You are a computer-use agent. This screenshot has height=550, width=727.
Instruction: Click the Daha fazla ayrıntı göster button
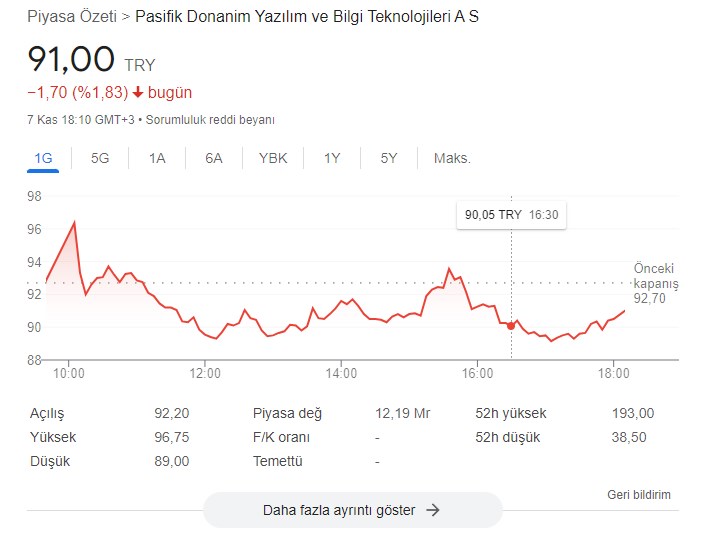[x=352, y=510]
